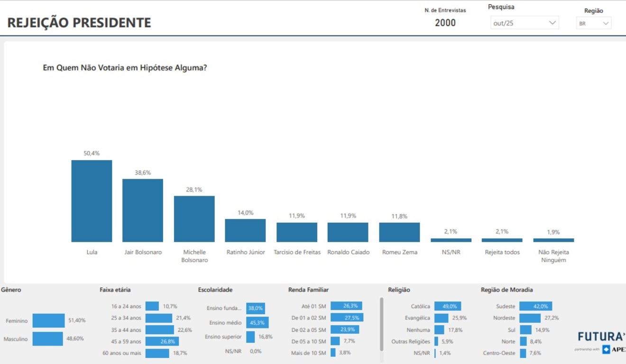Click the Tarcísio de Freitas bar
Screen dimensions: 626x364
coord(297,232)
